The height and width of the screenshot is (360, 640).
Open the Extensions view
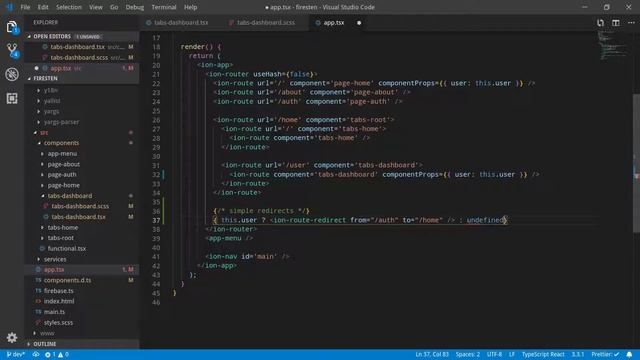pos(12,98)
